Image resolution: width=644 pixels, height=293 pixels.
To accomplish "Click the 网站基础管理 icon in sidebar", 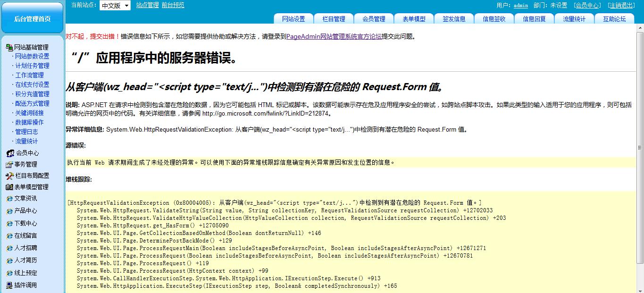I will tap(9, 47).
